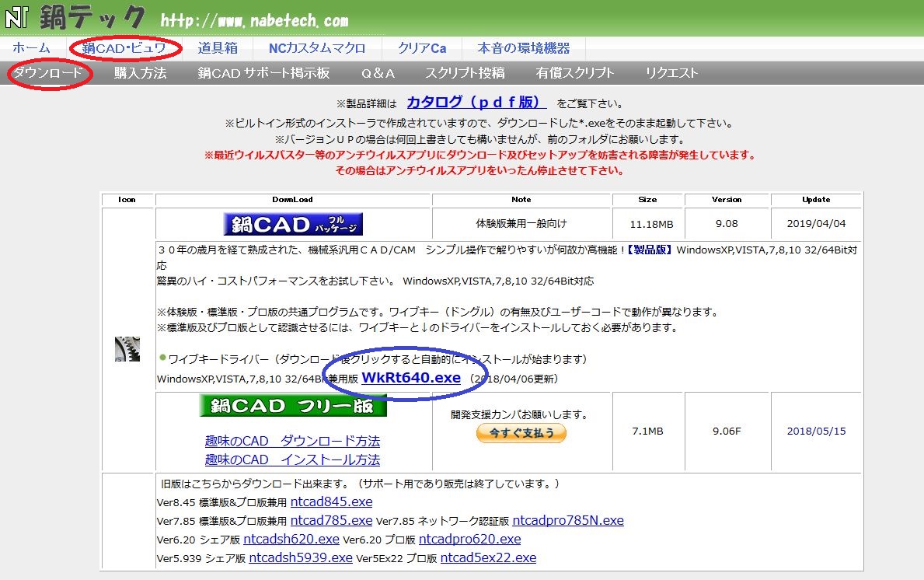Click the 2019/04/04 update cell
This screenshot has height=580, width=924.
click(x=816, y=224)
